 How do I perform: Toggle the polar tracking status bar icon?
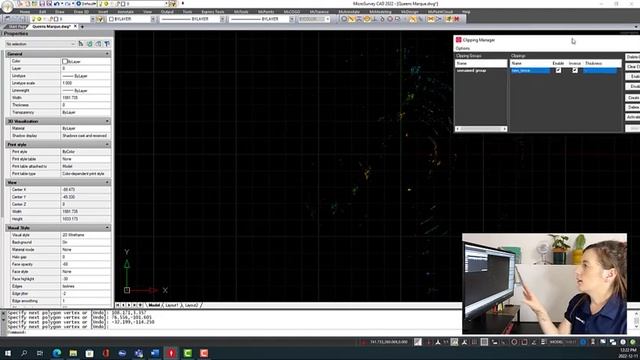514,342
